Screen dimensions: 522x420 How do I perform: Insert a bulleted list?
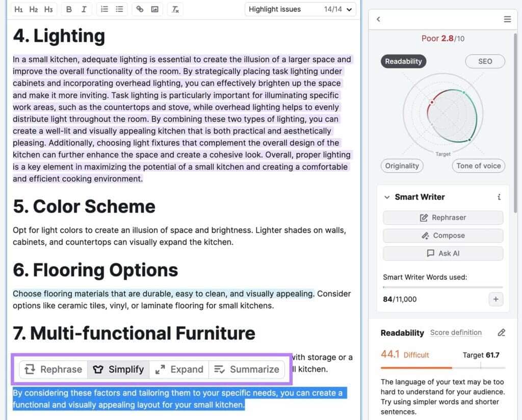click(x=119, y=9)
